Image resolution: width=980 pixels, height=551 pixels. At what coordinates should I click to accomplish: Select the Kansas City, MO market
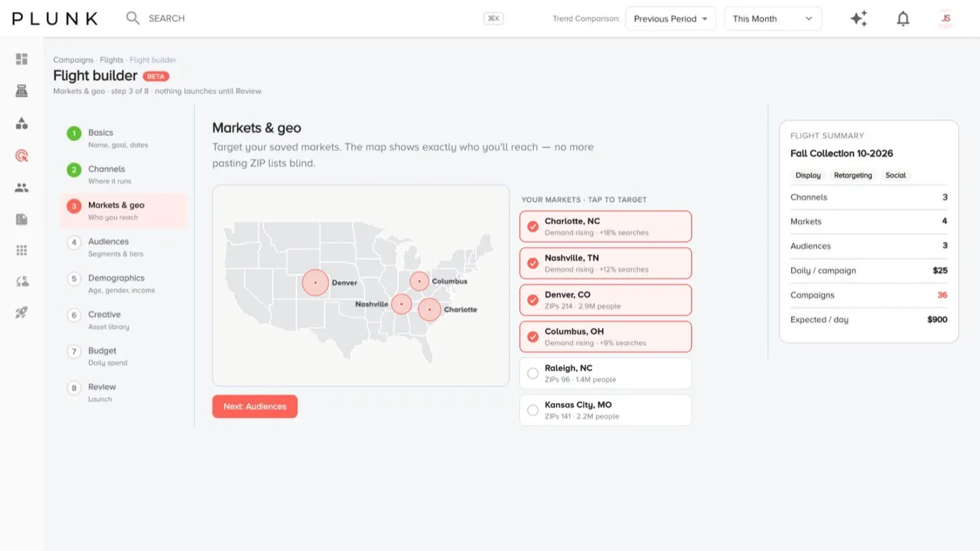(605, 410)
